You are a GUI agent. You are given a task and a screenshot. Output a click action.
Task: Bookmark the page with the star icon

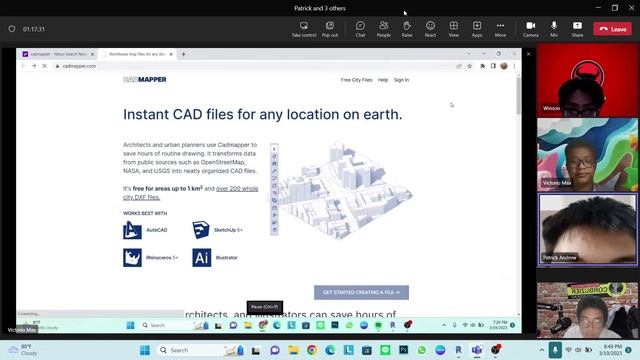click(469, 66)
